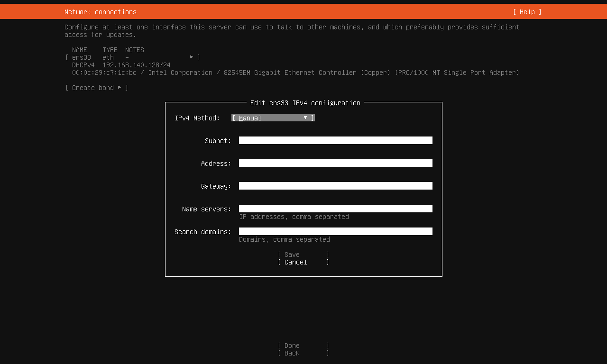Click the Address input field
Image resolution: width=607 pixels, height=364 pixels.
pyautogui.click(x=335, y=163)
